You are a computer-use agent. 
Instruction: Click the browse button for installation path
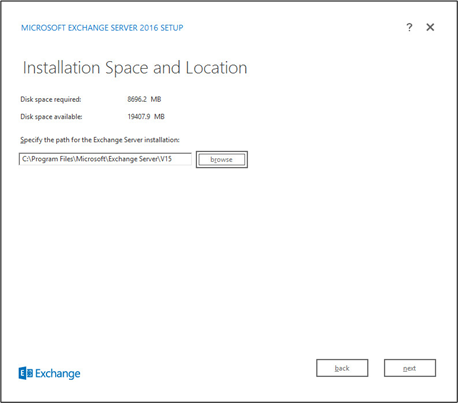[x=222, y=159]
